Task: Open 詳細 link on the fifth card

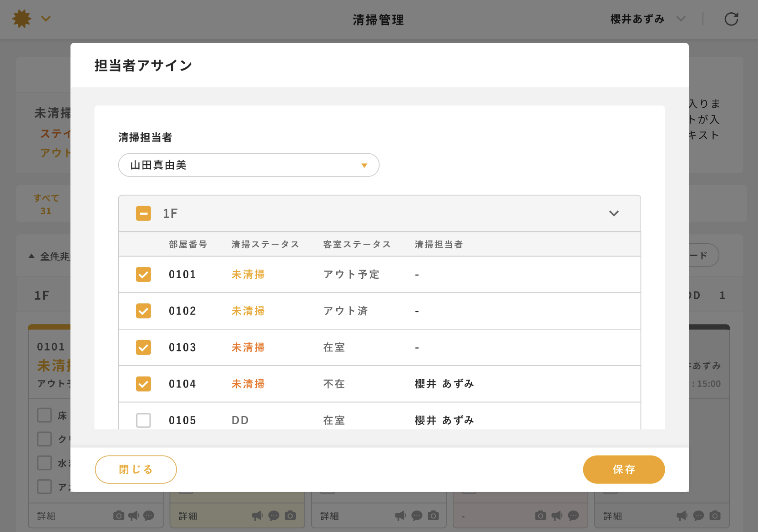Action: coord(613,516)
